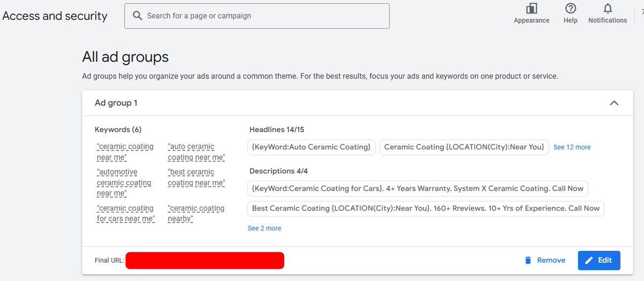
Task: Click the magnifier icon in search bar
Action: [138, 16]
